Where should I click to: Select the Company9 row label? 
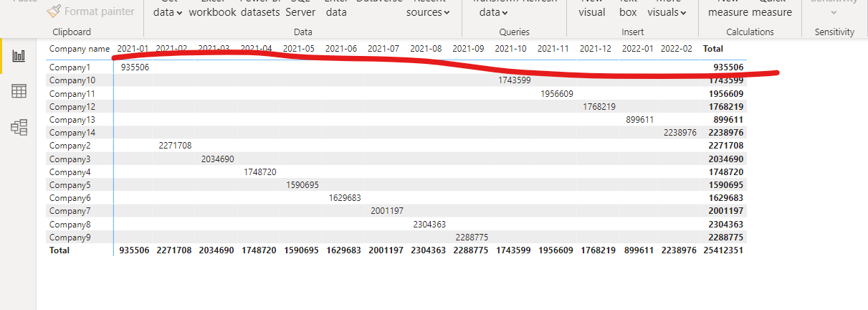point(70,237)
